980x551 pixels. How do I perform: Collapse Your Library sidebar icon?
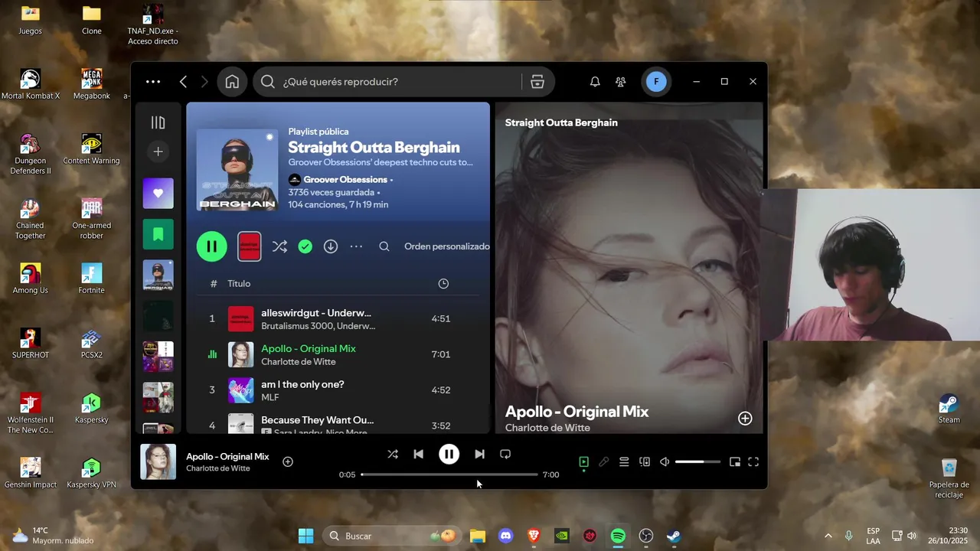158,122
